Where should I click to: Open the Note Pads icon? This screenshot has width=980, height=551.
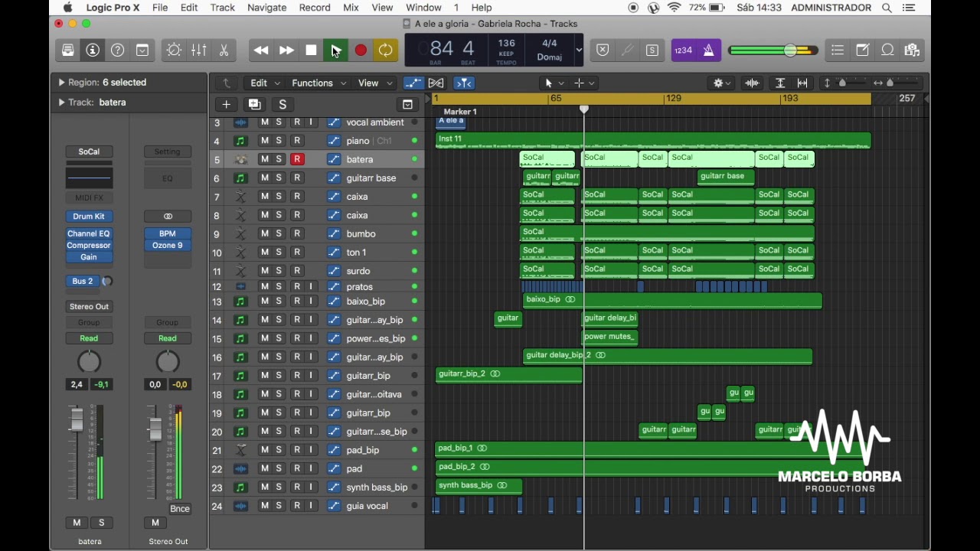point(863,51)
